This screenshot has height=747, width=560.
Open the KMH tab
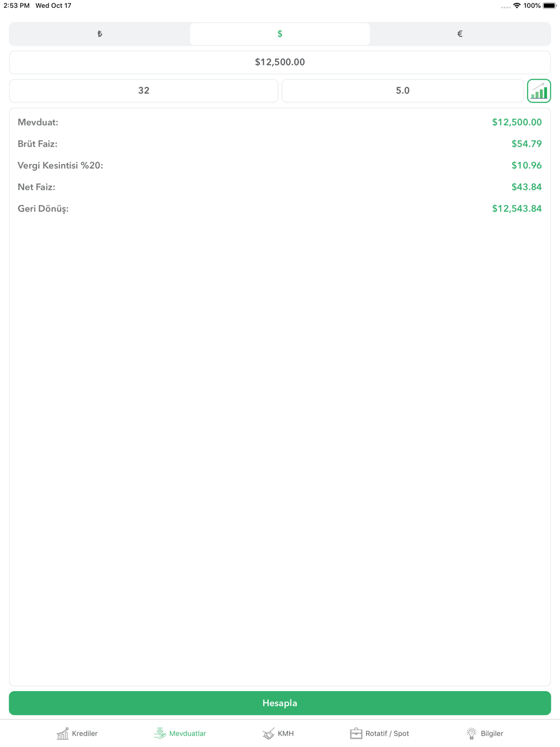click(278, 733)
